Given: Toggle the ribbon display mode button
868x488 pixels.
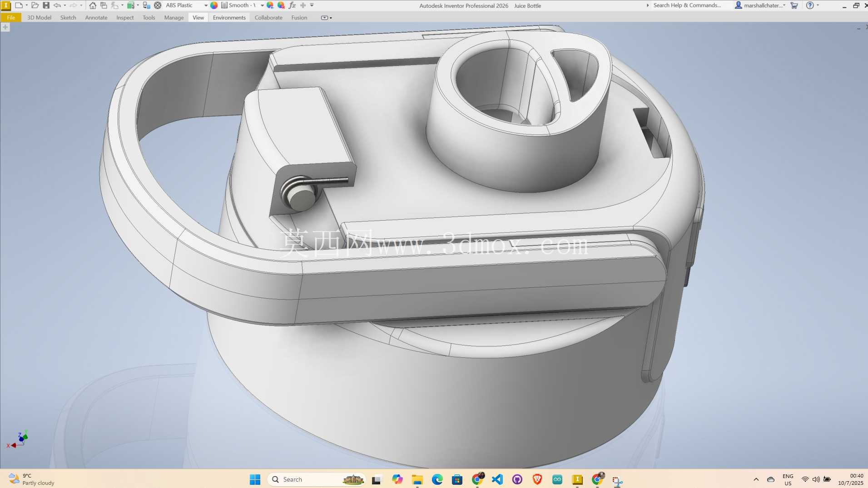Looking at the screenshot, I should (326, 18).
